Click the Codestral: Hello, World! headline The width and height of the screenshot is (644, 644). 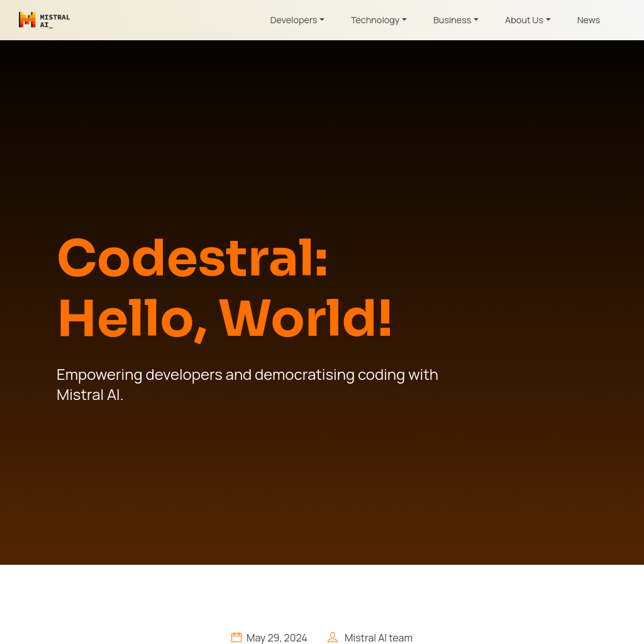click(x=225, y=286)
